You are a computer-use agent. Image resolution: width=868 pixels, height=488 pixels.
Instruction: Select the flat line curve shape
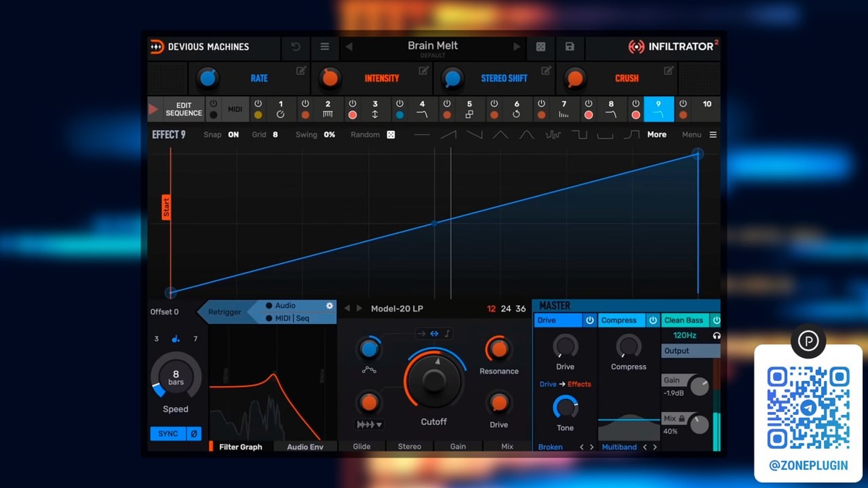click(x=422, y=134)
